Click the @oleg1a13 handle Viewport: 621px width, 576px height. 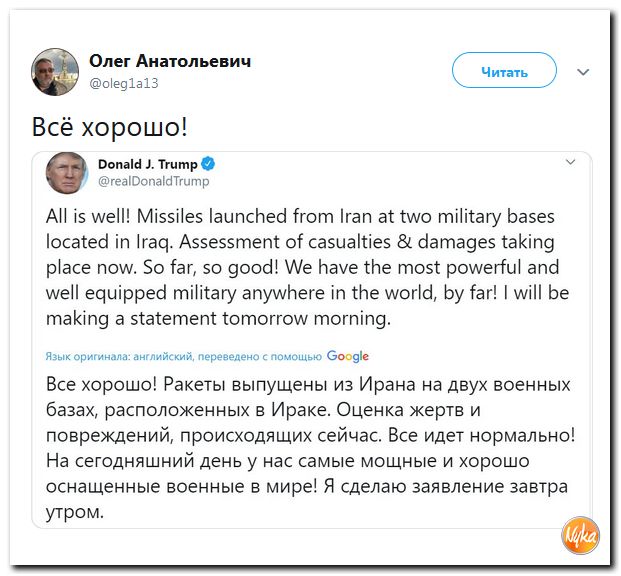(124, 83)
